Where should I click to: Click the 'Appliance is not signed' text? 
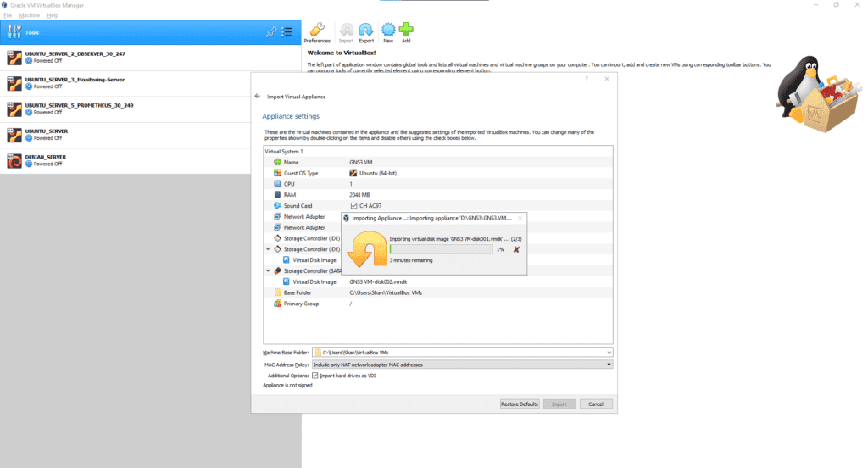(x=287, y=386)
